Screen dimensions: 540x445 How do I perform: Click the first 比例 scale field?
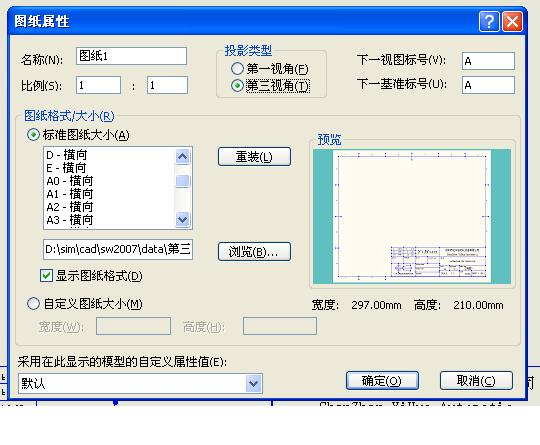[98, 85]
